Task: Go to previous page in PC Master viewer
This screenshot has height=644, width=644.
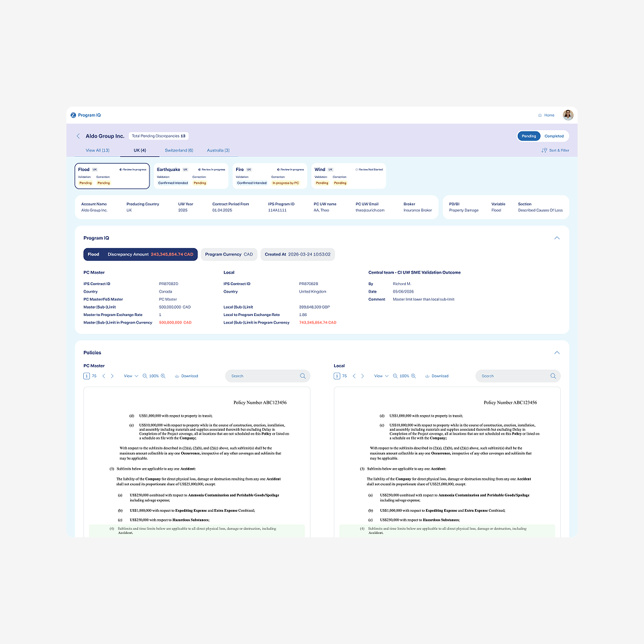Action: (x=103, y=376)
